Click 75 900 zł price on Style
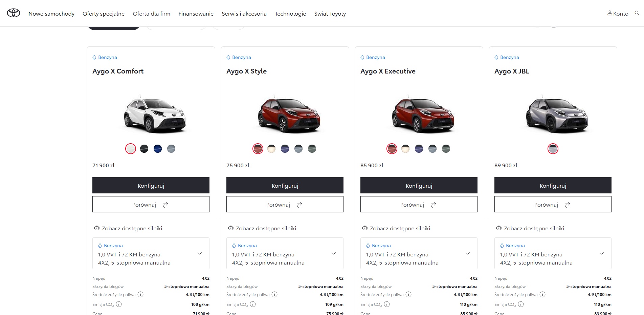 pyautogui.click(x=238, y=165)
